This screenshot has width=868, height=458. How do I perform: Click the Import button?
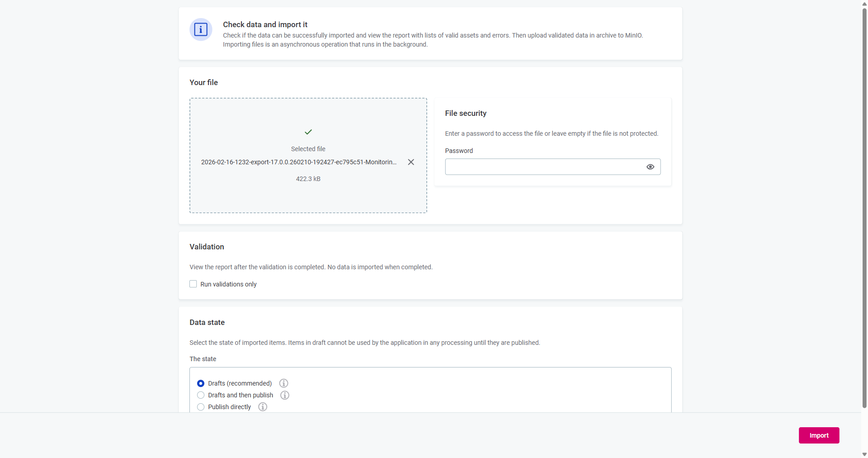(x=819, y=435)
